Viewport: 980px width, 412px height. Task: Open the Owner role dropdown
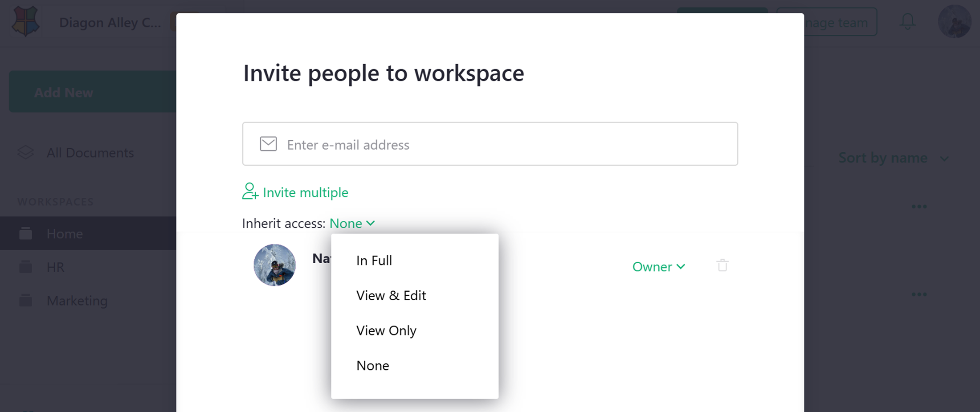[659, 266]
